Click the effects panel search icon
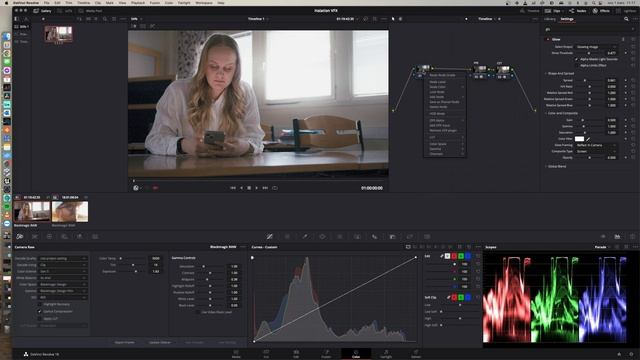This screenshot has height=360, width=640. coord(626,19)
